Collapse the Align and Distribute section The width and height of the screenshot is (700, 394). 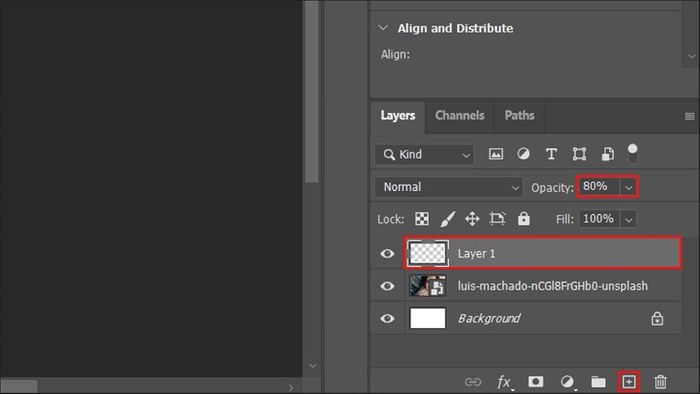[x=383, y=28]
